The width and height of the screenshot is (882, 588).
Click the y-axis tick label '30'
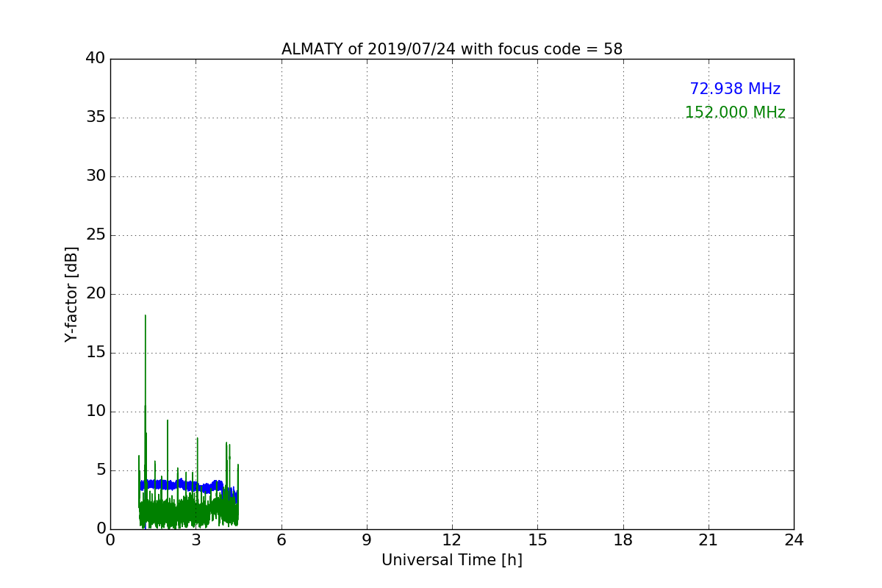coord(96,176)
